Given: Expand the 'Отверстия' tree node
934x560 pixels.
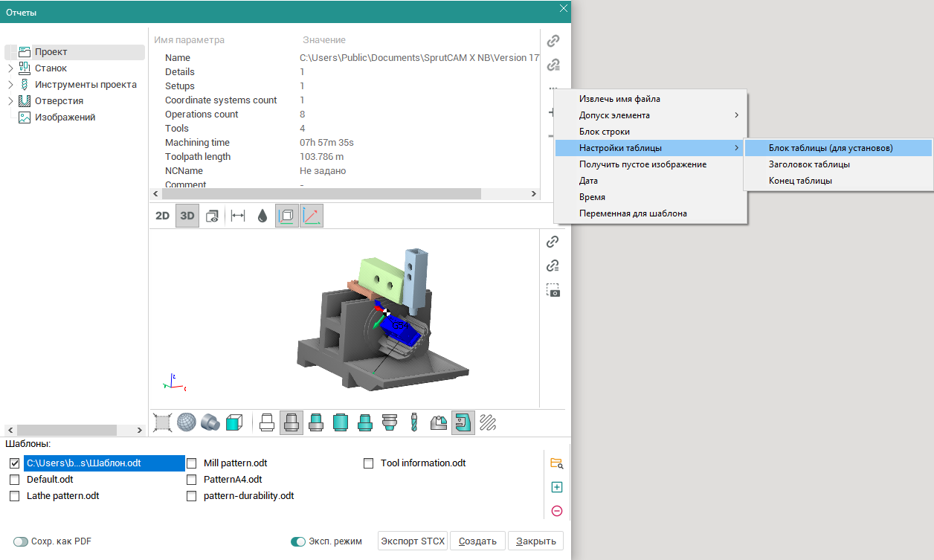Looking at the screenshot, I should click(x=10, y=101).
